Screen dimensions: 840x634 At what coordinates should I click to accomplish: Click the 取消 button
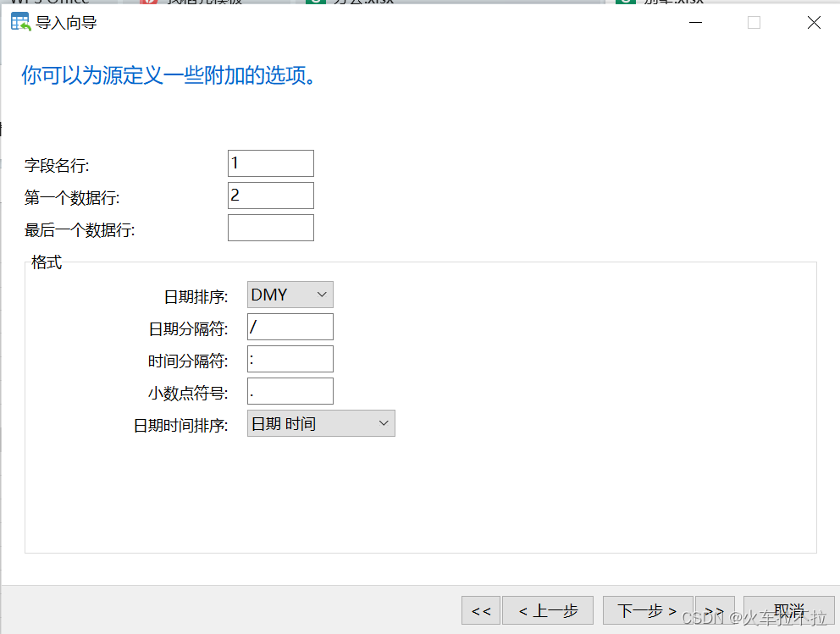[788, 610]
